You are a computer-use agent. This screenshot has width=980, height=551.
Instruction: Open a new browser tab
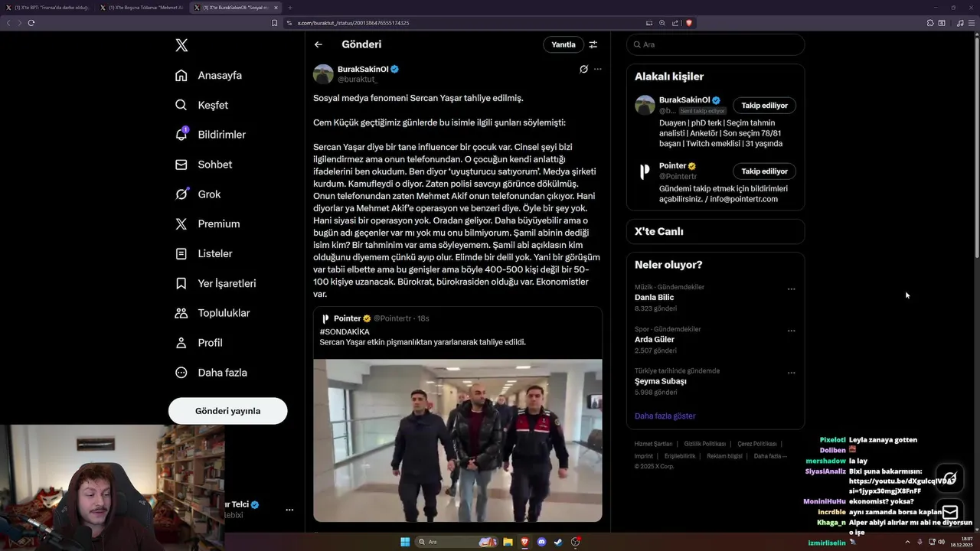pyautogui.click(x=290, y=7)
